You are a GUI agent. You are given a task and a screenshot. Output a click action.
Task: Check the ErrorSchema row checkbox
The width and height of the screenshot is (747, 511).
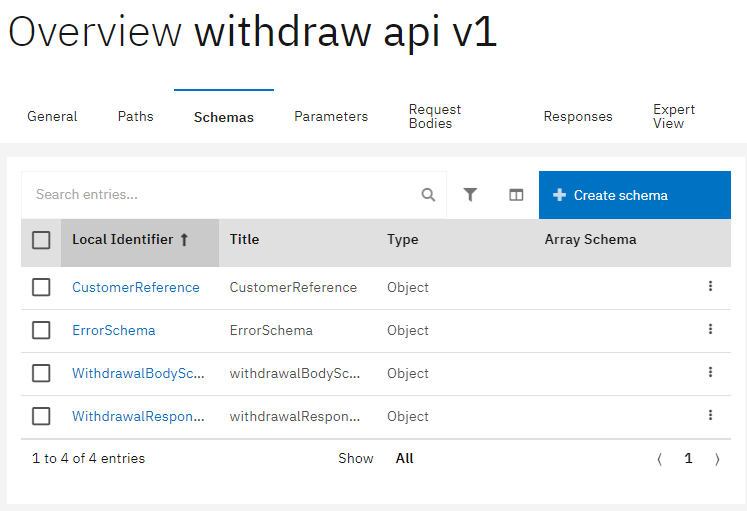tap(41, 330)
